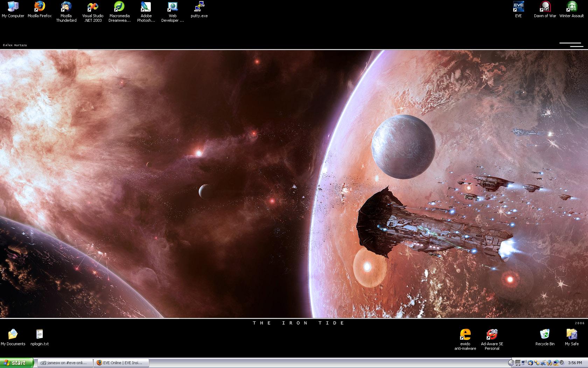588x368 pixels.
Task: Switch to the jamesw on #eve-online taskbar window
Action: (65, 363)
